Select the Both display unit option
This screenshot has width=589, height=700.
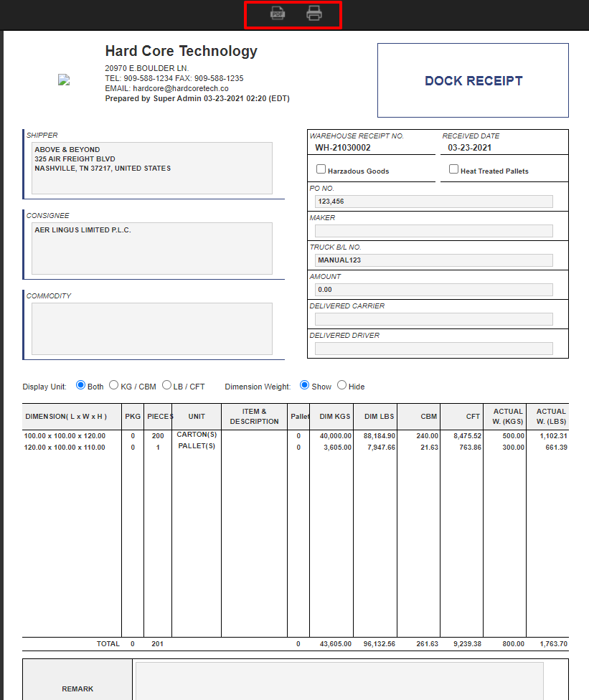click(x=80, y=385)
